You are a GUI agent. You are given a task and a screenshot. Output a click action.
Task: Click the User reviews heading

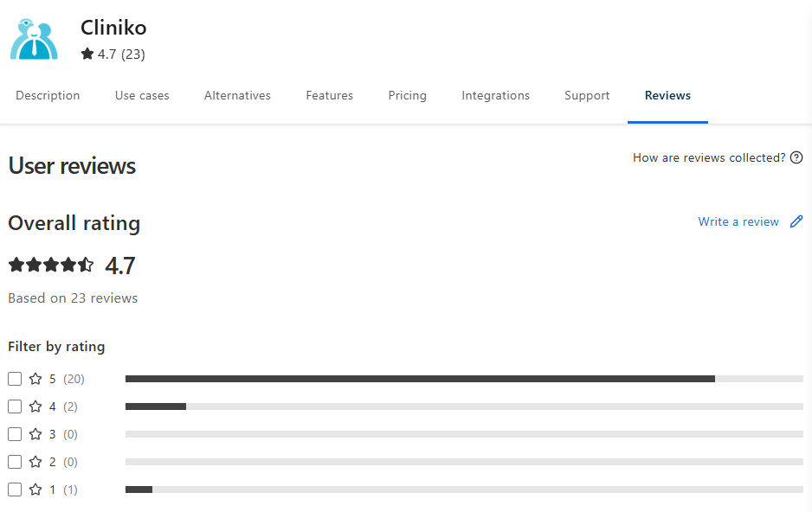click(x=72, y=166)
